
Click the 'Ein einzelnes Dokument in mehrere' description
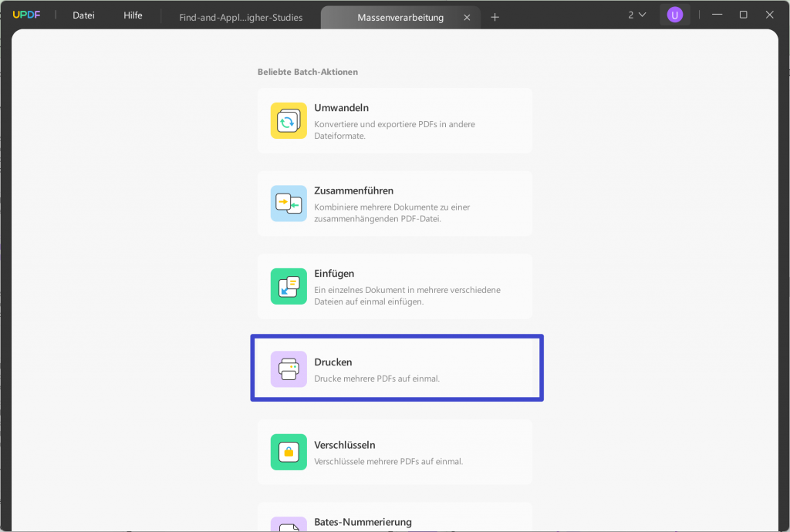click(407, 296)
